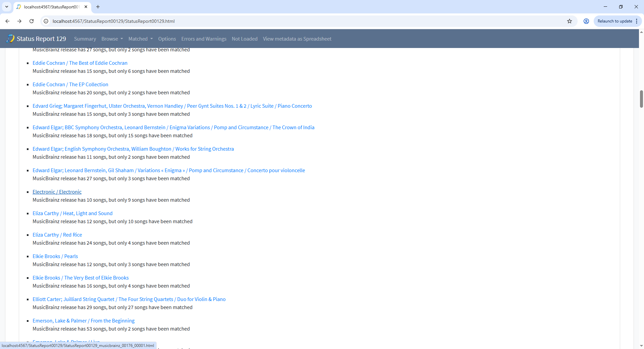Click the scrollbar up arrow

(641, 32)
